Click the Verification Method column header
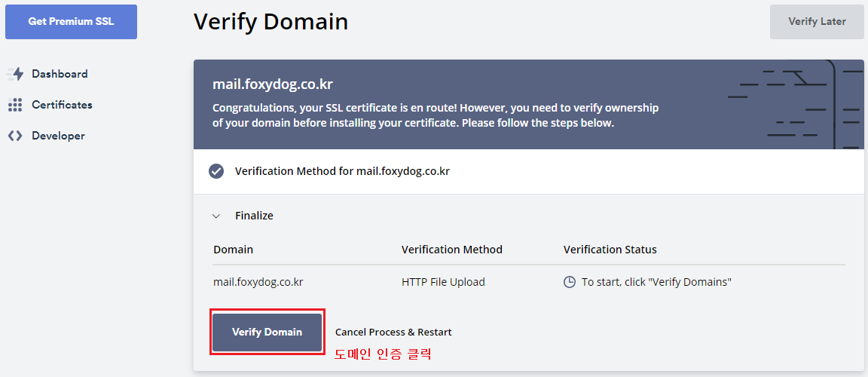The image size is (868, 377). tap(452, 250)
